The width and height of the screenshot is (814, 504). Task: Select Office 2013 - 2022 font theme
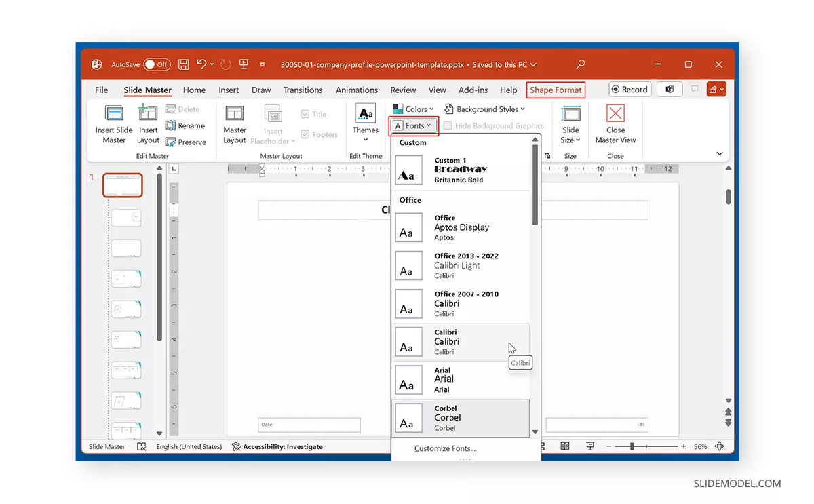462,265
